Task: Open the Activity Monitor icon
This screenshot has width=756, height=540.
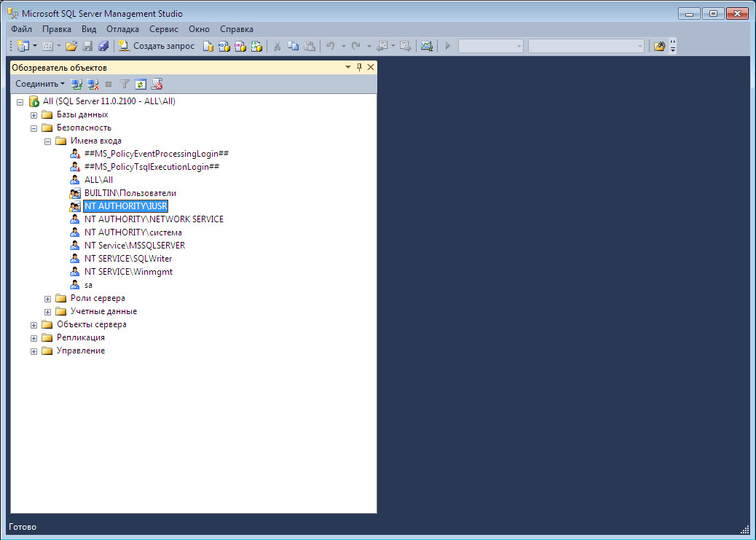Action: (426, 46)
